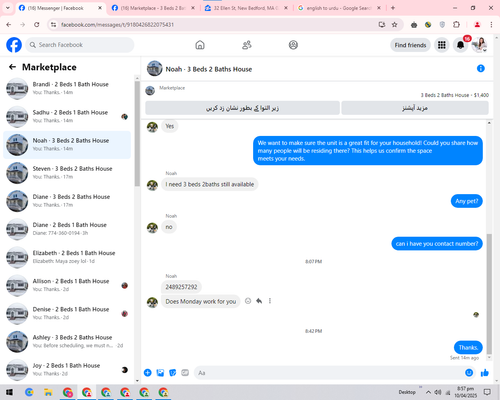The width and height of the screenshot is (500, 400).
Task: Send a thumbs up like
Action: [485, 373]
